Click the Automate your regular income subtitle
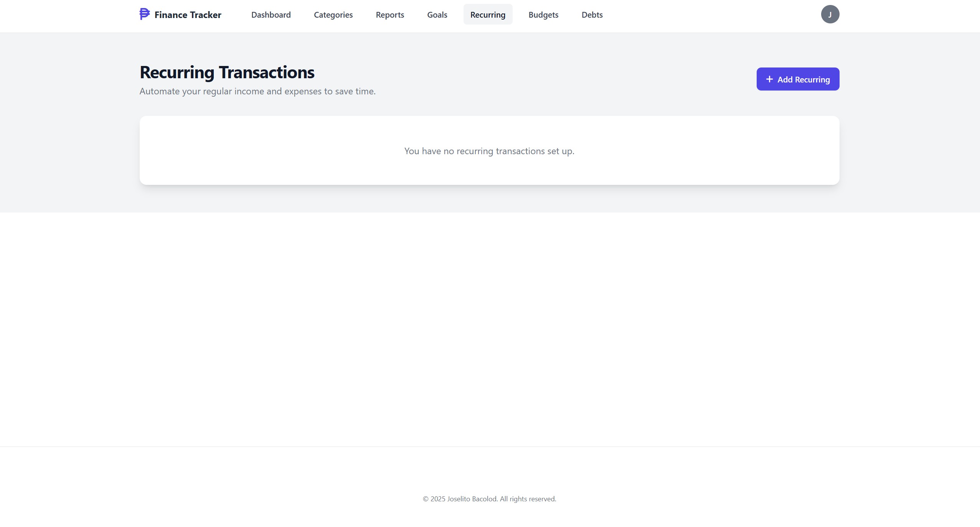Viewport: 980px width, 527px height. coord(257,92)
